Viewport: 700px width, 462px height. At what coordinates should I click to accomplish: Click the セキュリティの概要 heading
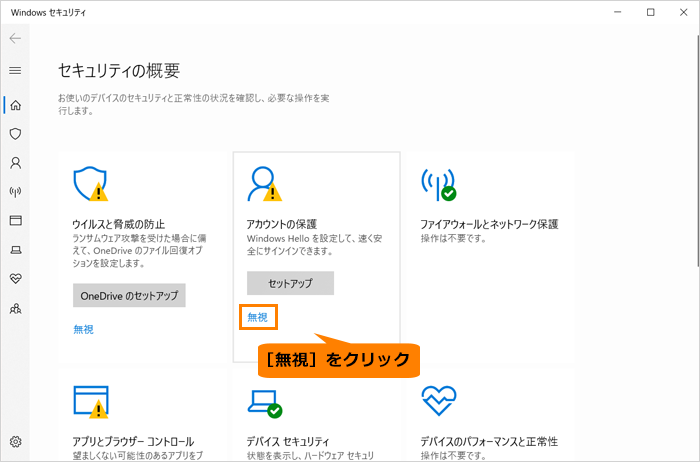tap(119, 71)
